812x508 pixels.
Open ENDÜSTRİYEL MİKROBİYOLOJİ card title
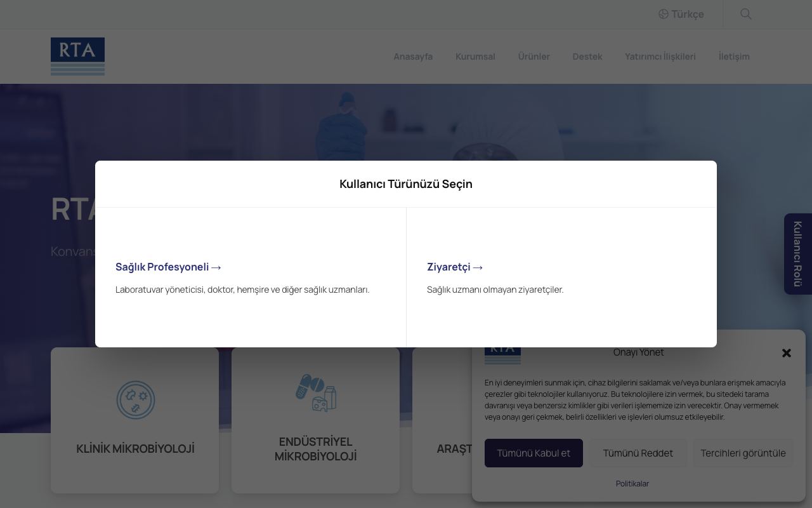[316, 449]
